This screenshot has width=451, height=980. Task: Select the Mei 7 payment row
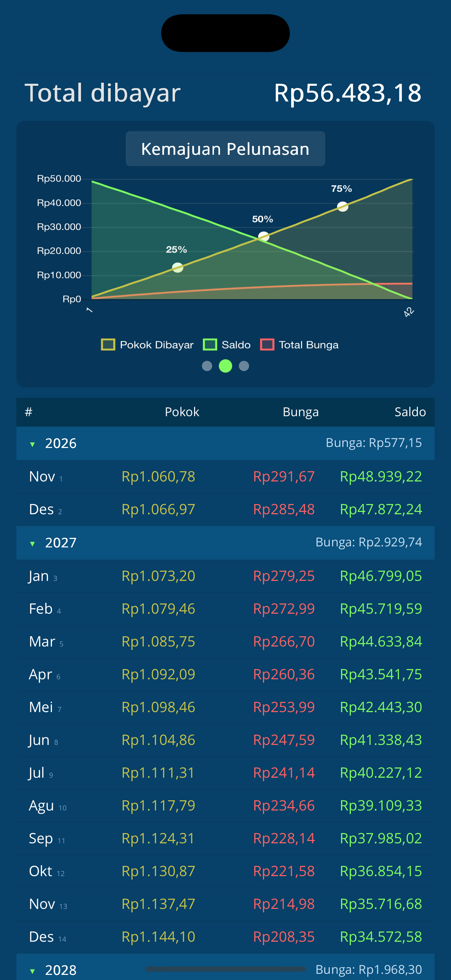pos(225,707)
